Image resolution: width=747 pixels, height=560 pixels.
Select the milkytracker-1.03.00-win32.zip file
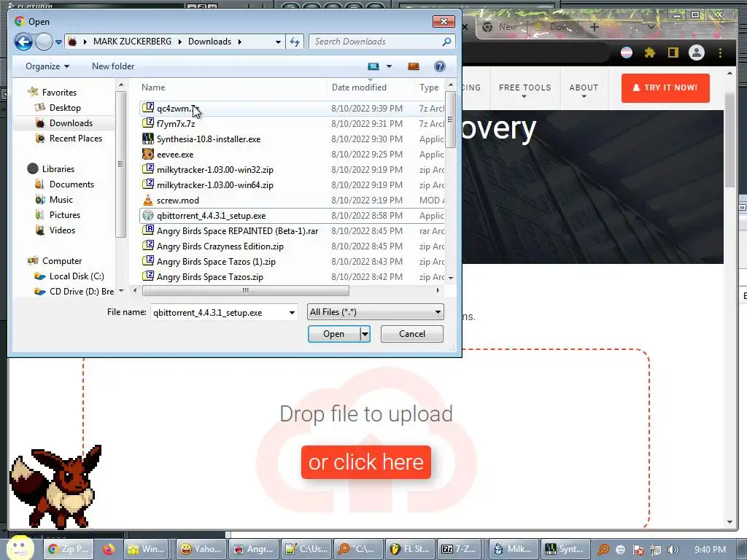[215, 169]
